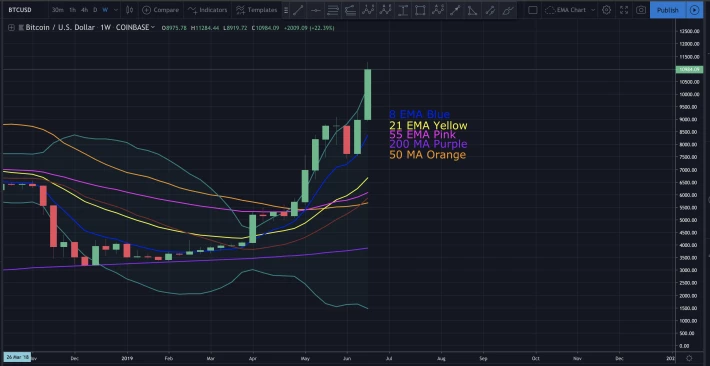The height and width of the screenshot is (366, 710).
Task: Click the '26 Mar 18' date label
Action: 17,357
